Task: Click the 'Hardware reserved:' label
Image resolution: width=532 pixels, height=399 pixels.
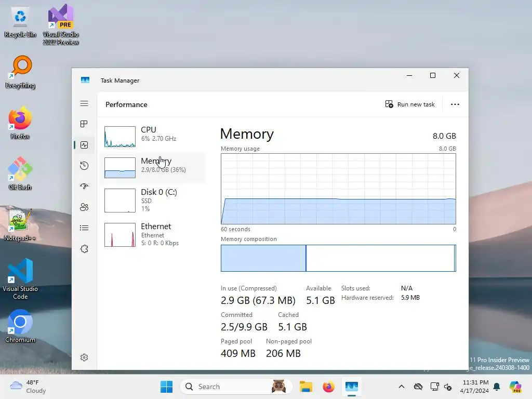Action: 367,298
